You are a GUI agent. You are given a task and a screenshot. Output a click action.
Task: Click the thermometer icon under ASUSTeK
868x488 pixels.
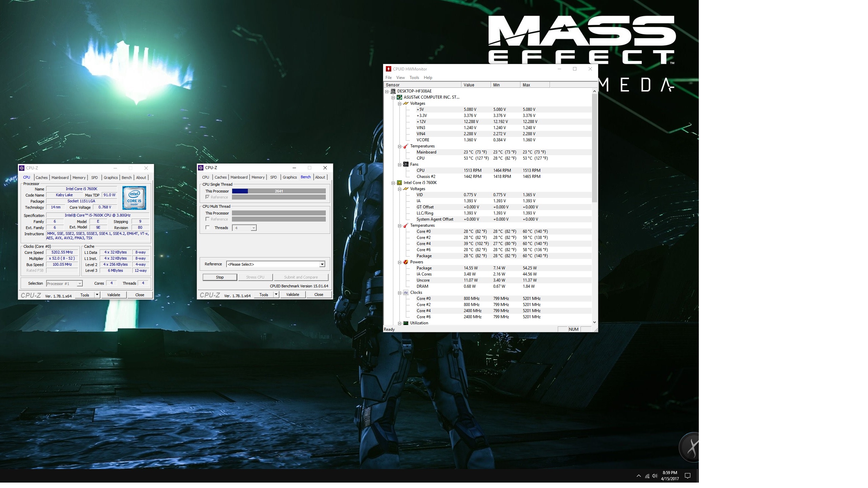point(406,146)
